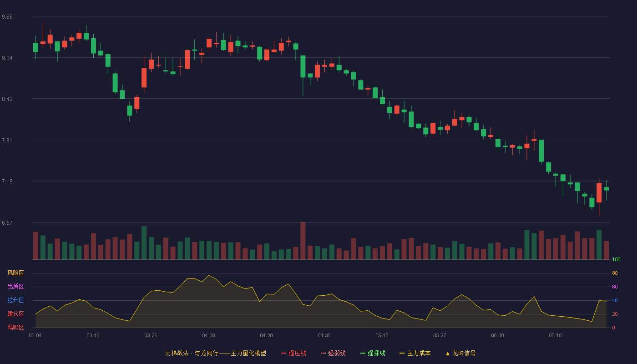Click the 03-04 date label
The height and width of the screenshot is (364, 637).
[x=35, y=335]
